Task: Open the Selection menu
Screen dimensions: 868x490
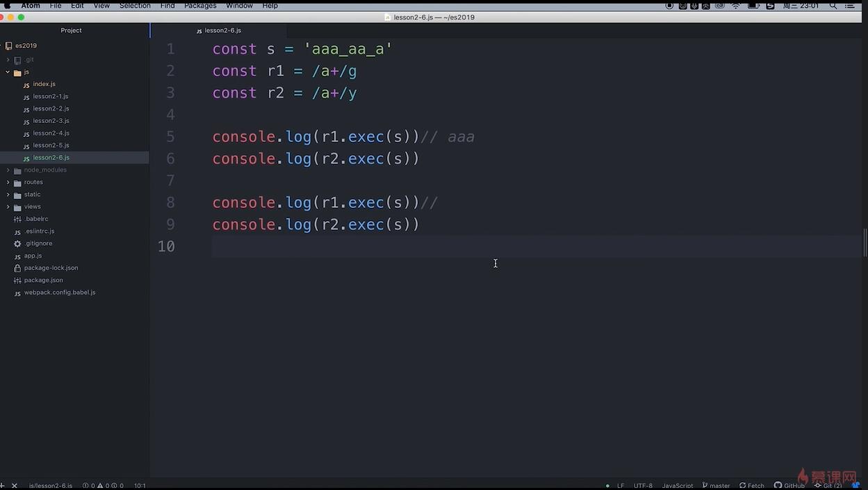Action: pos(135,6)
